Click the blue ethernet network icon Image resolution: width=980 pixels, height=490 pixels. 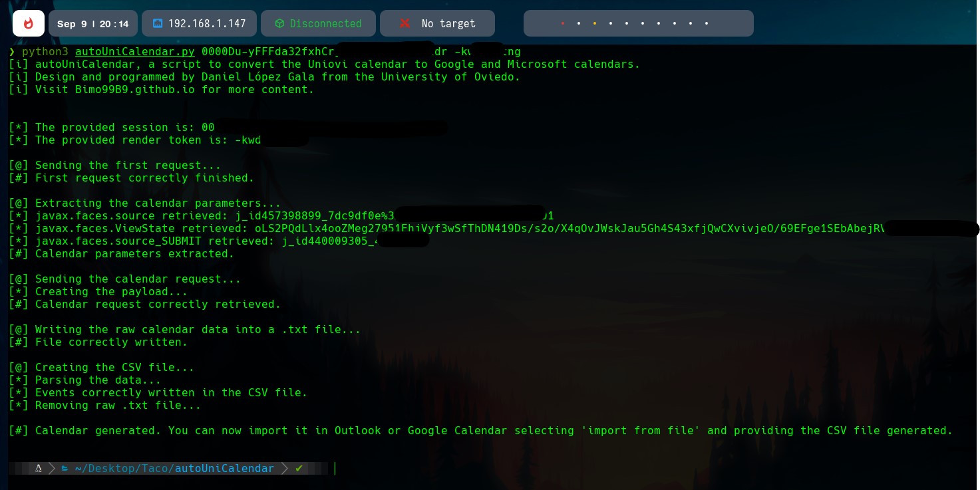tap(158, 23)
